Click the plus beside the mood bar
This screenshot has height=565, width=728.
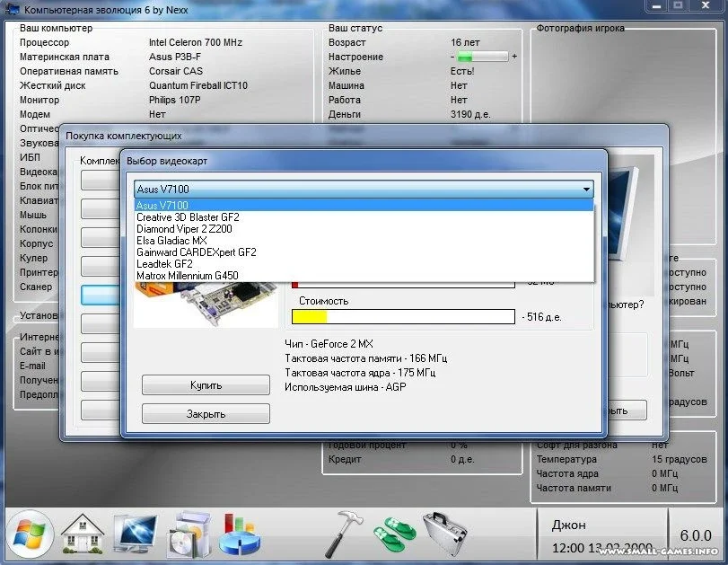coord(514,57)
